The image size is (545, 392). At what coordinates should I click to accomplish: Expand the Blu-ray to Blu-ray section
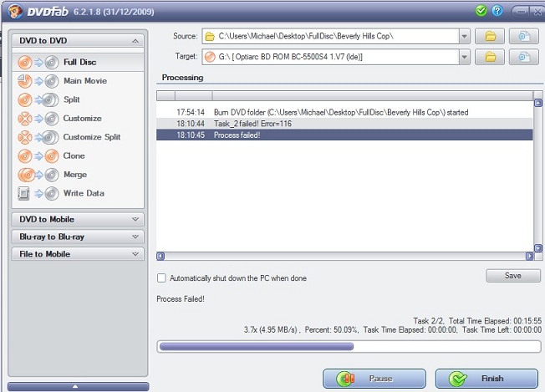pyautogui.click(x=78, y=237)
